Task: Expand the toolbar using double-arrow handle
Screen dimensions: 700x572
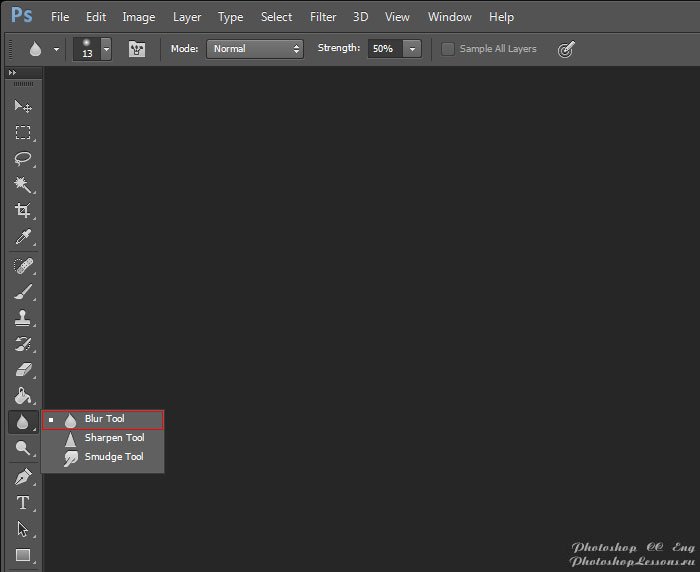Action: 12,73
